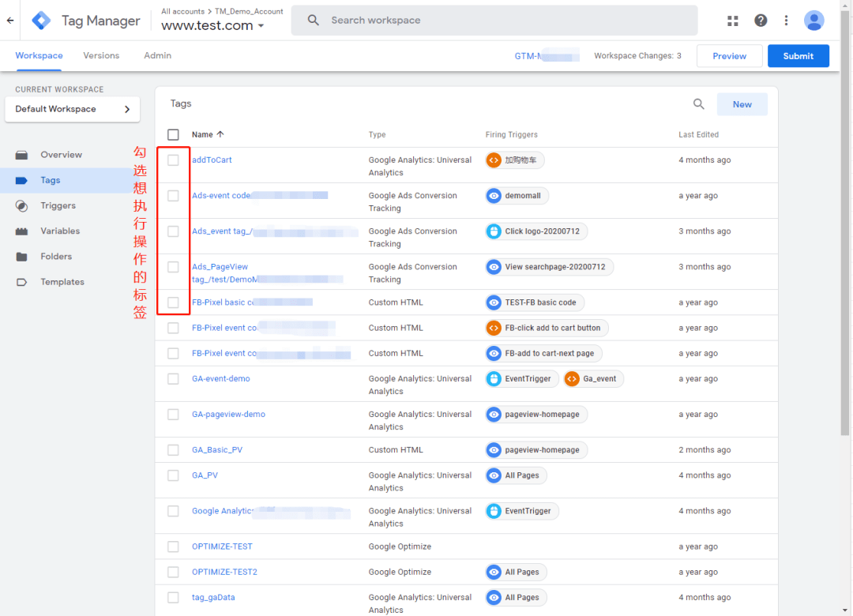
Task: Click the Triggers sidebar icon
Action: [22, 205]
